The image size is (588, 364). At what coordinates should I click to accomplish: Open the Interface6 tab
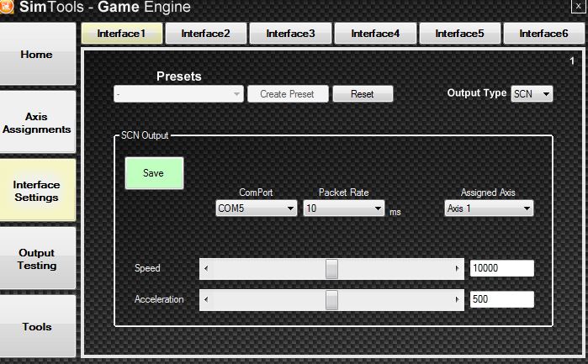[543, 34]
